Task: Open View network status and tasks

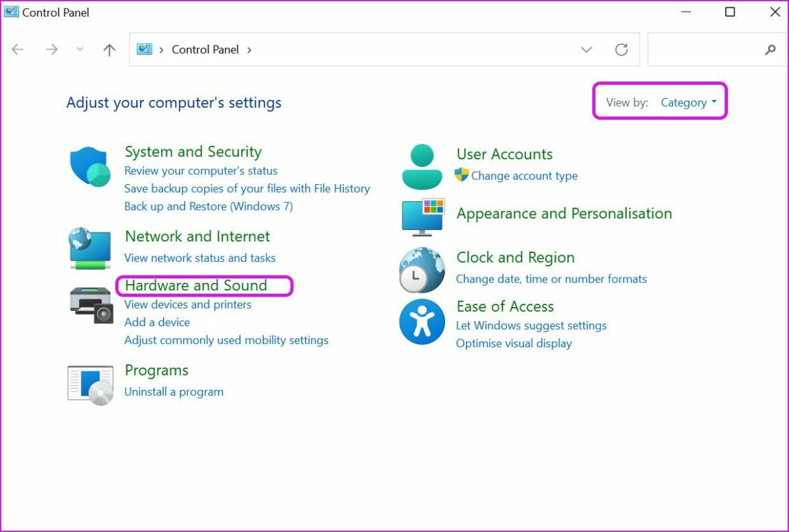Action: tap(200, 258)
